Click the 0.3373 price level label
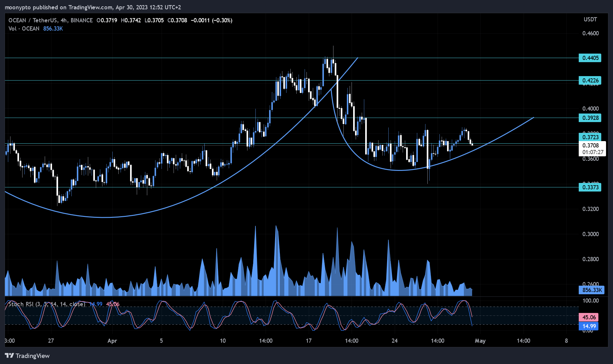This screenshot has height=364, width=613. 590,187
